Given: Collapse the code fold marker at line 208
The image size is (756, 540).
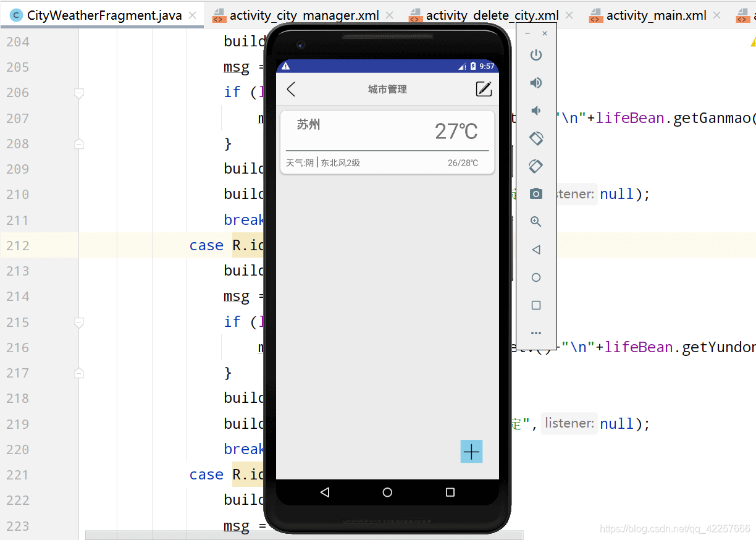Looking at the screenshot, I should (x=78, y=143).
